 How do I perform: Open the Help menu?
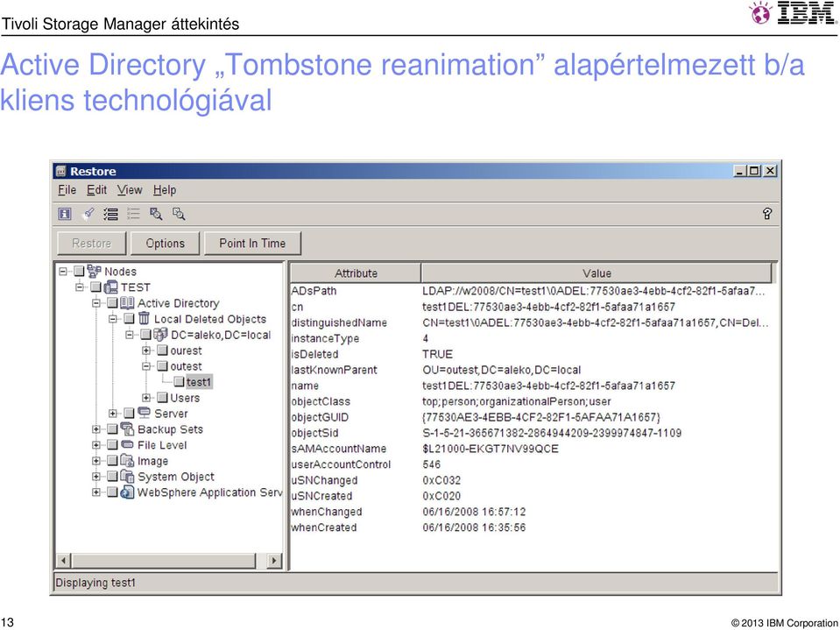[165, 189]
